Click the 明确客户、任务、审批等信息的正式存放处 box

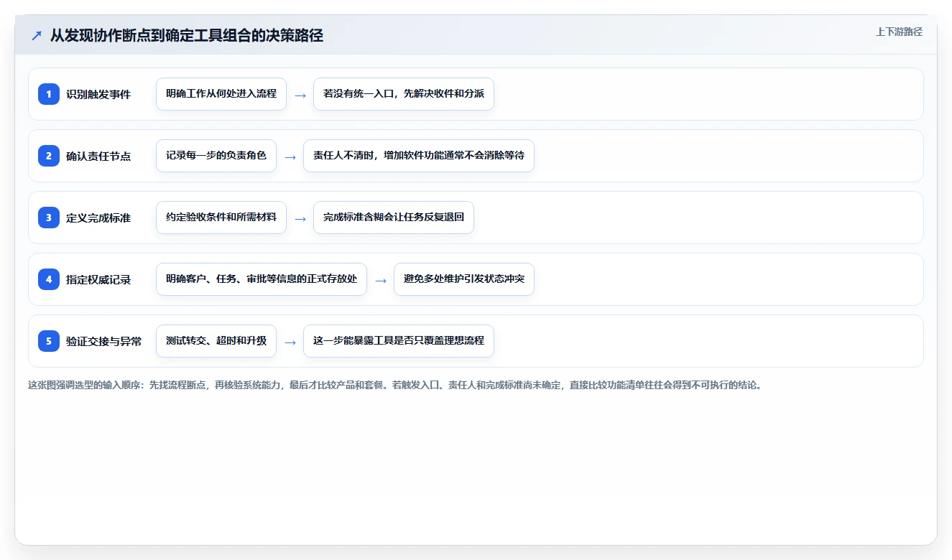click(262, 279)
